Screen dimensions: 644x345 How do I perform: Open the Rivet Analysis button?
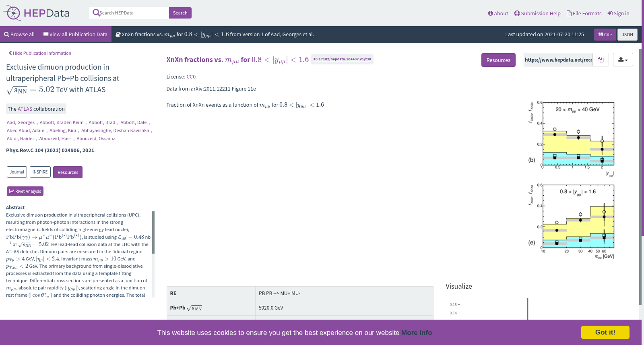[x=25, y=191]
